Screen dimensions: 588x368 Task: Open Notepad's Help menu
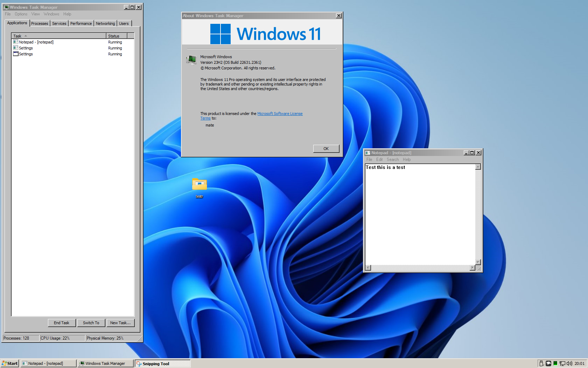407,159
